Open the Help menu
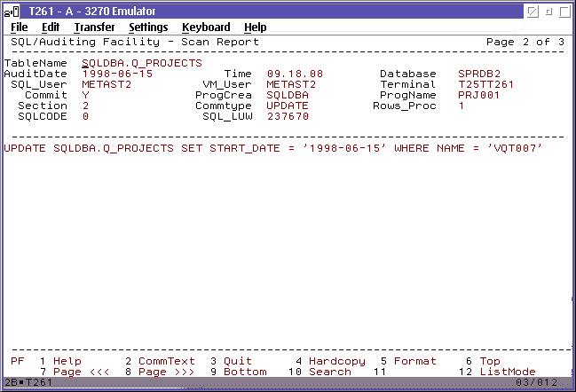The width and height of the screenshot is (576, 392). [255, 27]
